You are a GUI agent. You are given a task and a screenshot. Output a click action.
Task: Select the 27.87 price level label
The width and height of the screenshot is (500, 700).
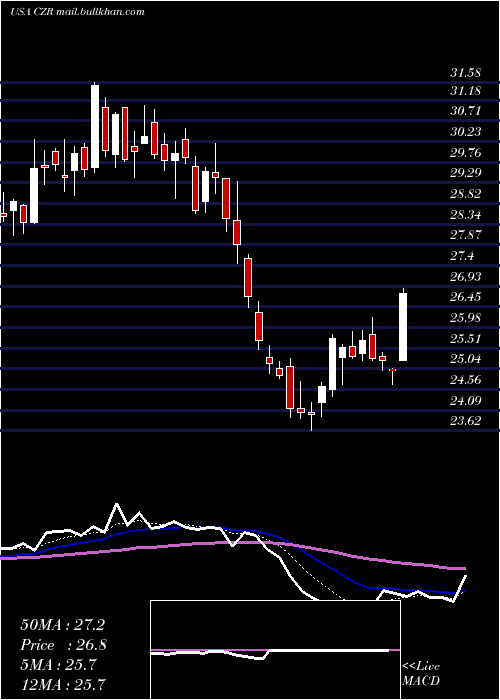click(x=465, y=235)
